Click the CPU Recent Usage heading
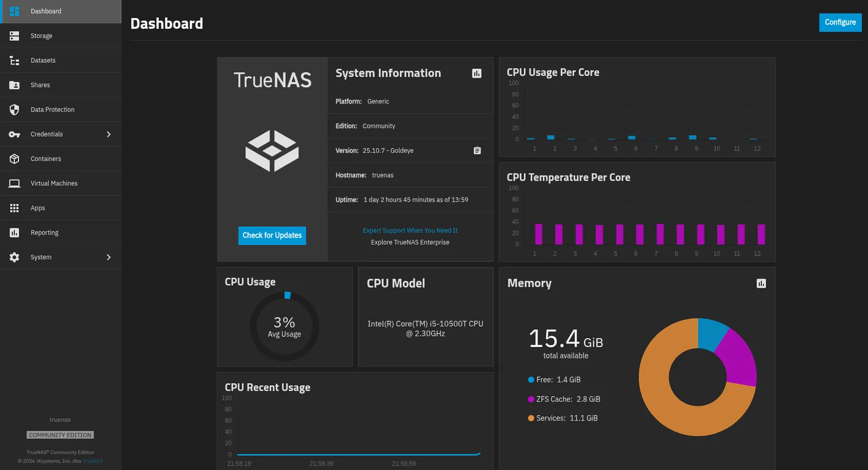The width and height of the screenshot is (868, 470). pos(267,388)
